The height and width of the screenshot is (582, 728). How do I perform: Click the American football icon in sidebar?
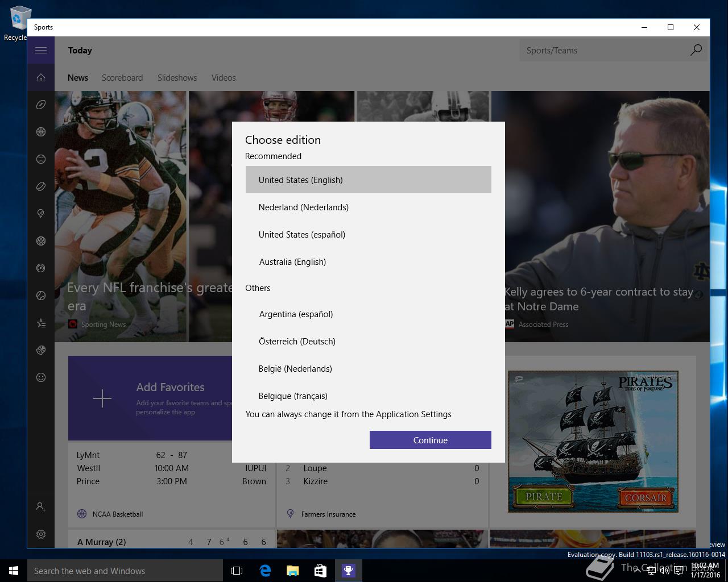(x=41, y=105)
